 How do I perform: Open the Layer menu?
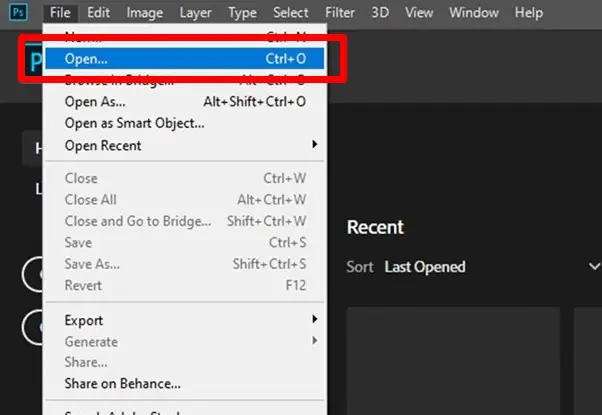pos(195,13)
